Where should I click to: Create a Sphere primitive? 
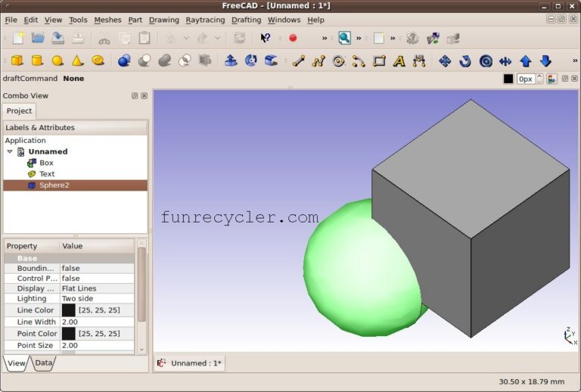57,61
